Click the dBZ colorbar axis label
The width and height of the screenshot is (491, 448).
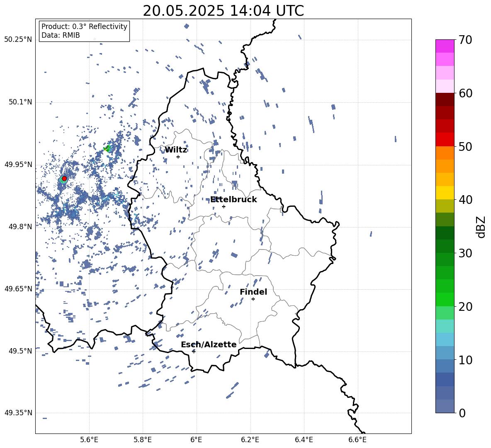pyautogui.click(x=480, y=227)
